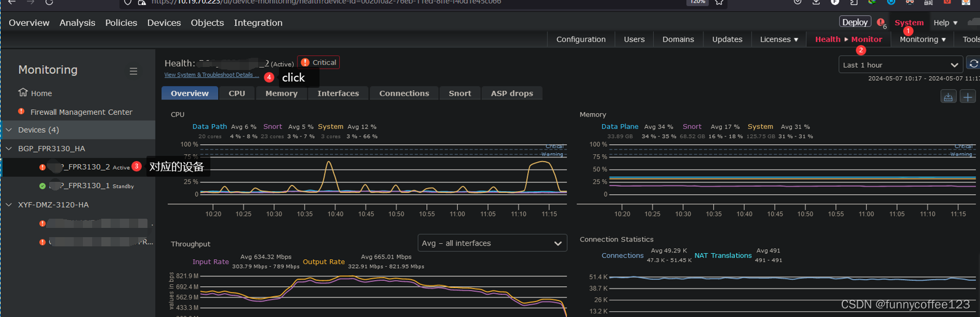The height and width of the screenshot is (317, 980).
Task: Open the Objects top menu
Action: pyautogui.click(x=208, y=23)
